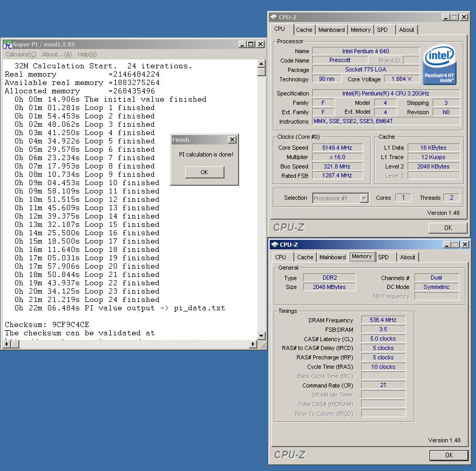The width and height of the screenshot is (476, 471).
Task: Select Mainboard tab in lower CPU-Z window
Action: (332, 257)
